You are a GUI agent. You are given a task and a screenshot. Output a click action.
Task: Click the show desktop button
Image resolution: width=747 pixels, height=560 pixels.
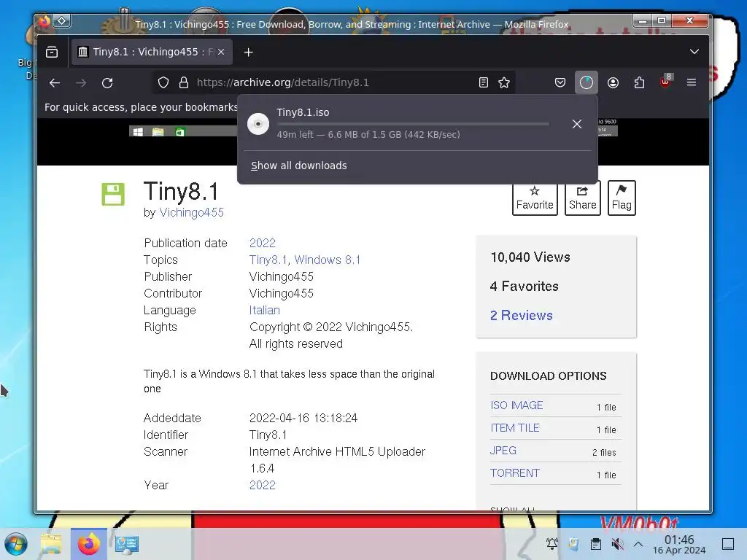[x=728, y=544]
